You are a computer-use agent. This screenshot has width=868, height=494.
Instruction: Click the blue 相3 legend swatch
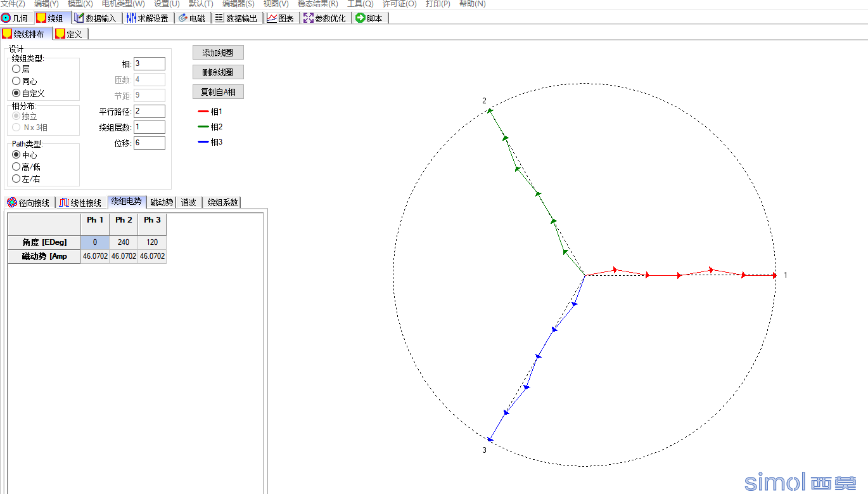pos(203,142)
